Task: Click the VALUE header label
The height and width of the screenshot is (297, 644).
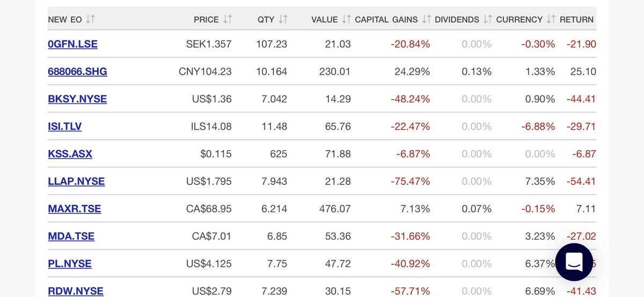Action: [325, 19]
